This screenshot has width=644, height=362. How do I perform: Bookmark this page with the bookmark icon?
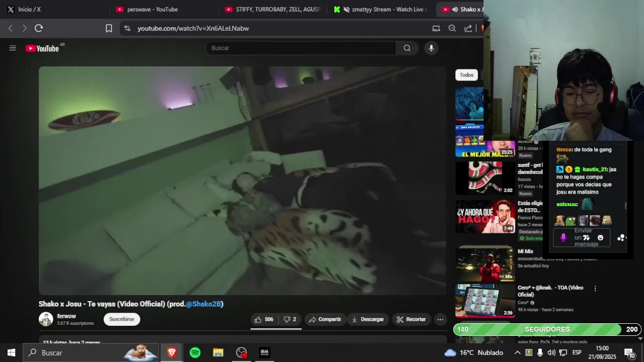click(109, 28)
